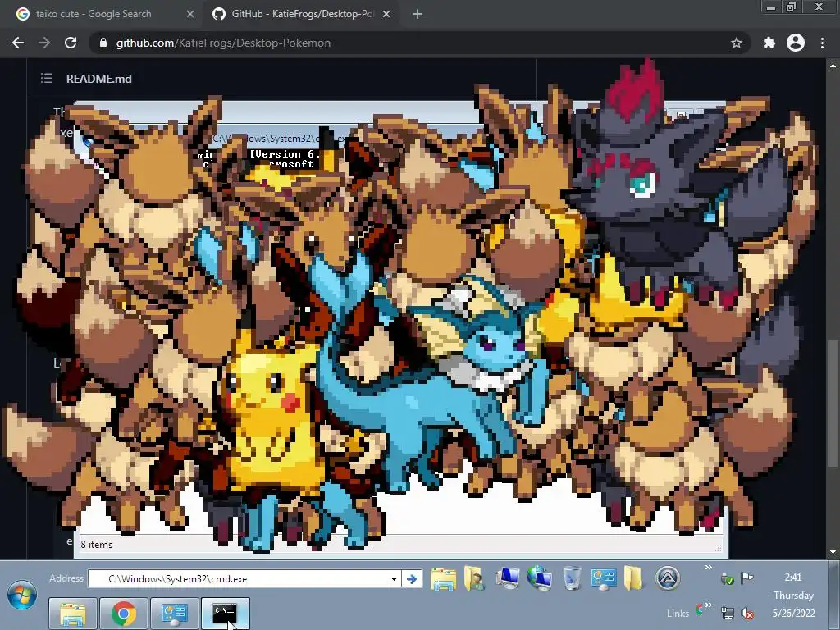Open the Windows Start orb
The width and height of the screenshot is (840, 630).
coord(22,596)
